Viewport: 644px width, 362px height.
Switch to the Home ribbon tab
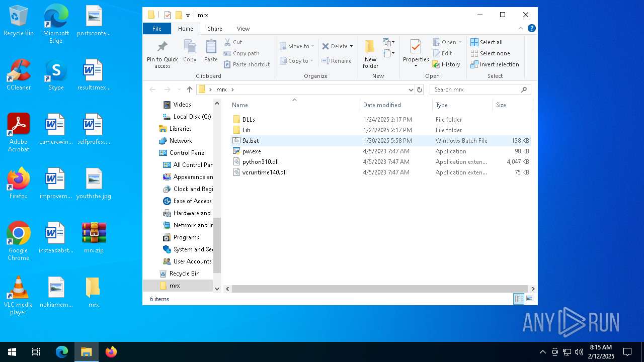pyautogui.click(x=185, y=29)
